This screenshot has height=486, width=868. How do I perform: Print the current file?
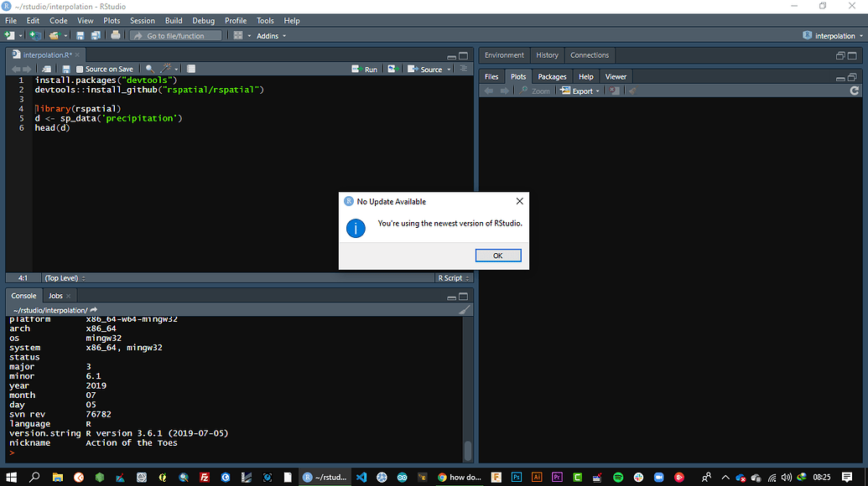[x=115, y=35]
